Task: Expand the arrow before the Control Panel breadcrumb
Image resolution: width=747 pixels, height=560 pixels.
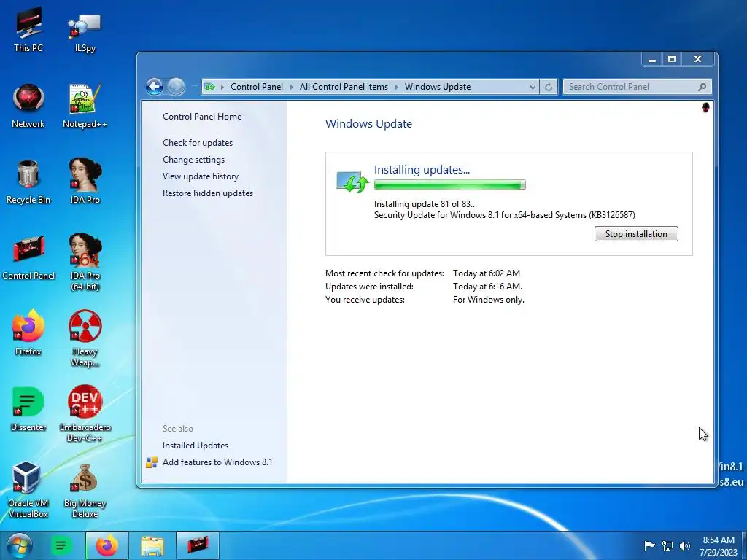Action: click(x=222, y=87)
